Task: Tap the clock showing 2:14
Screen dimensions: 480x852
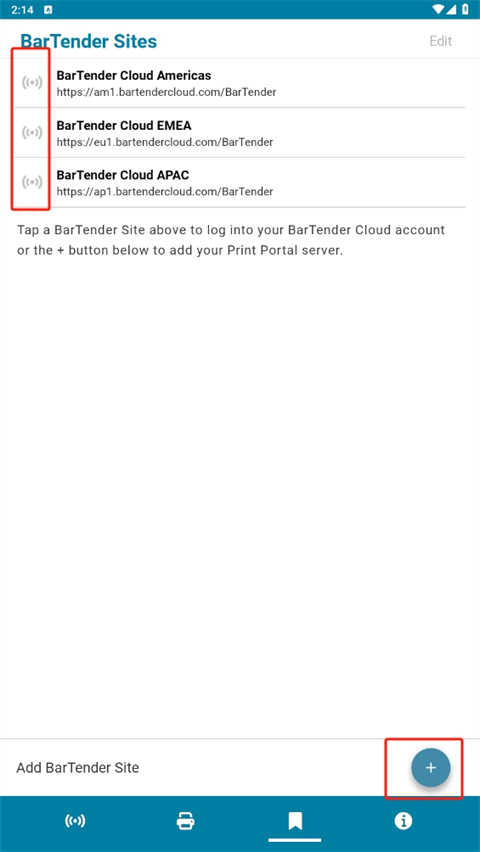Action: point(22,10)
